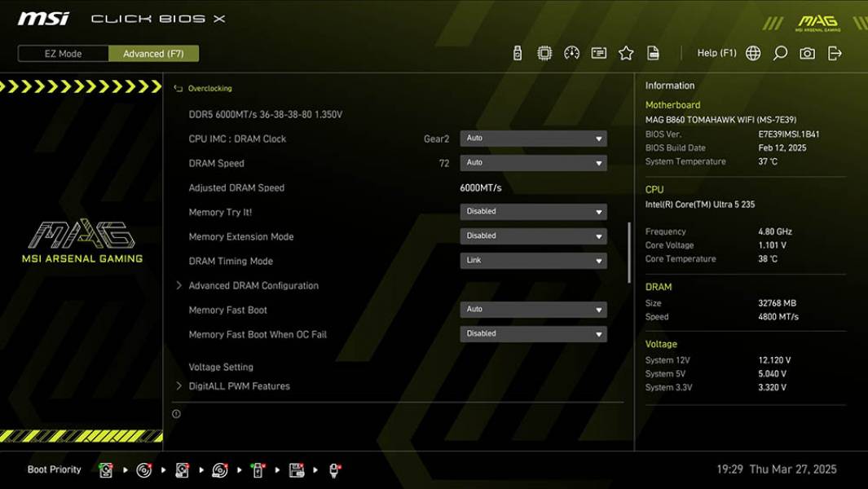Open Memory Fast Boot When OC Fail dropdown
The width and height of the screenshot is (868, 489).
pyautogui.click(x=533, y=334)
